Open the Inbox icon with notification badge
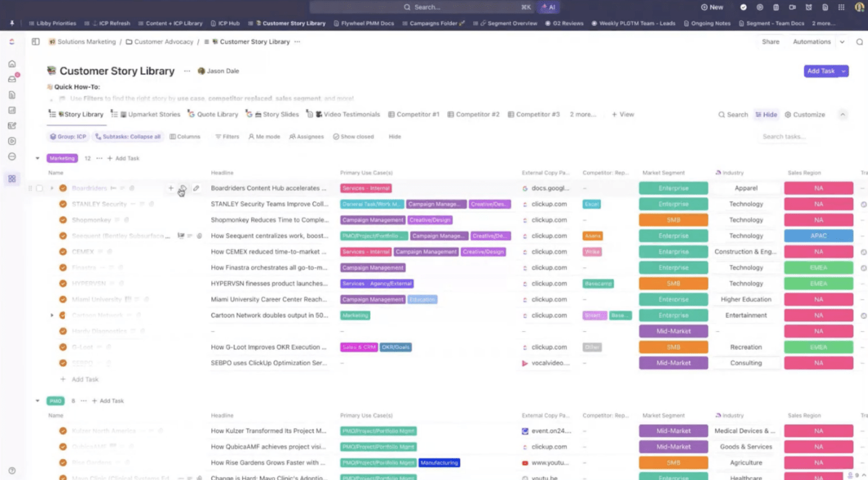 click(12, 79)
